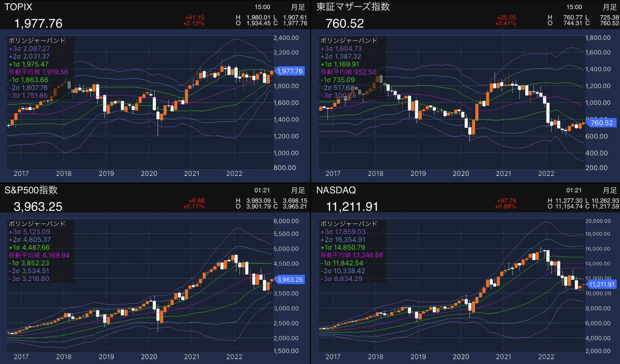The image size is (620, 364).
Task: Click the 1,800.00 label on the Mothers price axis
Action: coord(598,38)
